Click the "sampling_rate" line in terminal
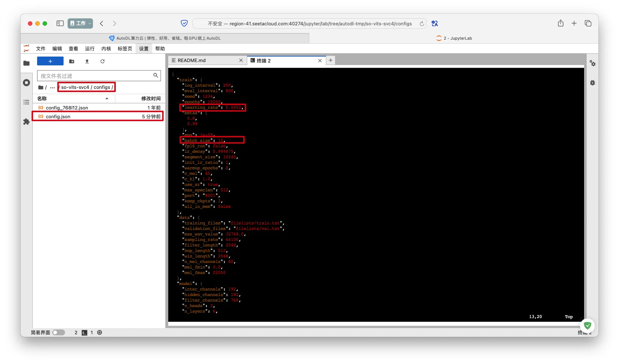Viewport: 619px width, 364px height. coord(211,239)
